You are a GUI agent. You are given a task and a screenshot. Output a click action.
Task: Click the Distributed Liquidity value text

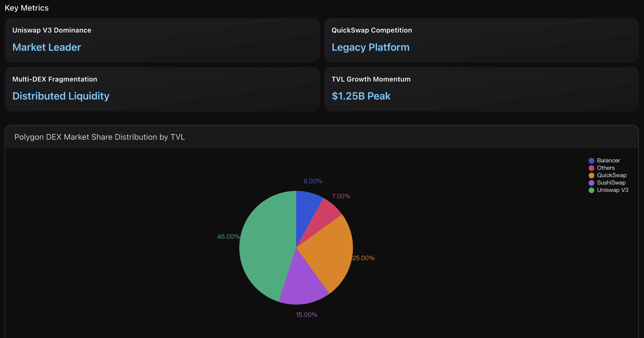point(61,96)
